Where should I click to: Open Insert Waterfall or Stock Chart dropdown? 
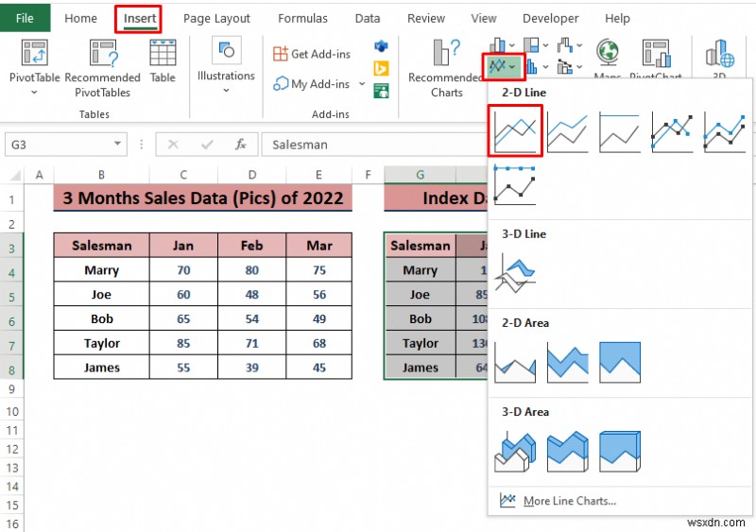pos(570,45)
